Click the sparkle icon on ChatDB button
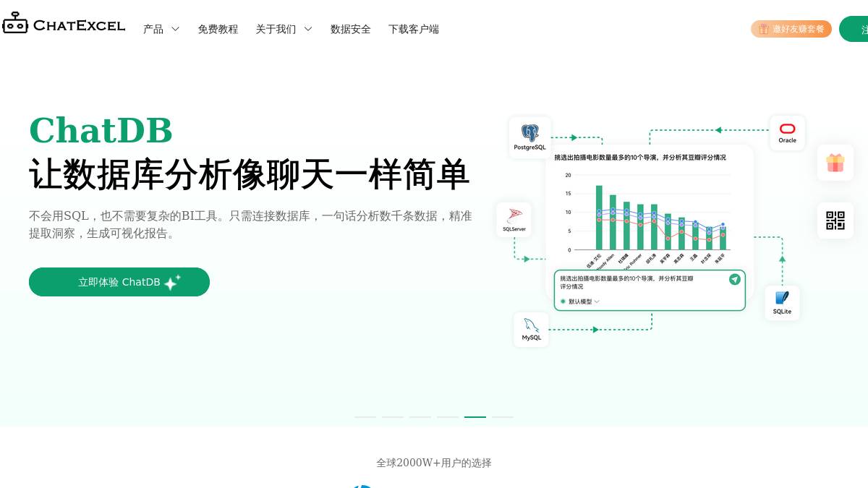Screen dimensions: 868x488 pos(172,282)
